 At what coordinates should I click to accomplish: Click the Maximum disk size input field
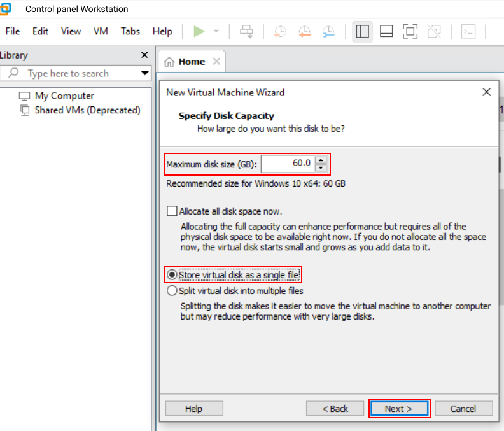(288, 164)
